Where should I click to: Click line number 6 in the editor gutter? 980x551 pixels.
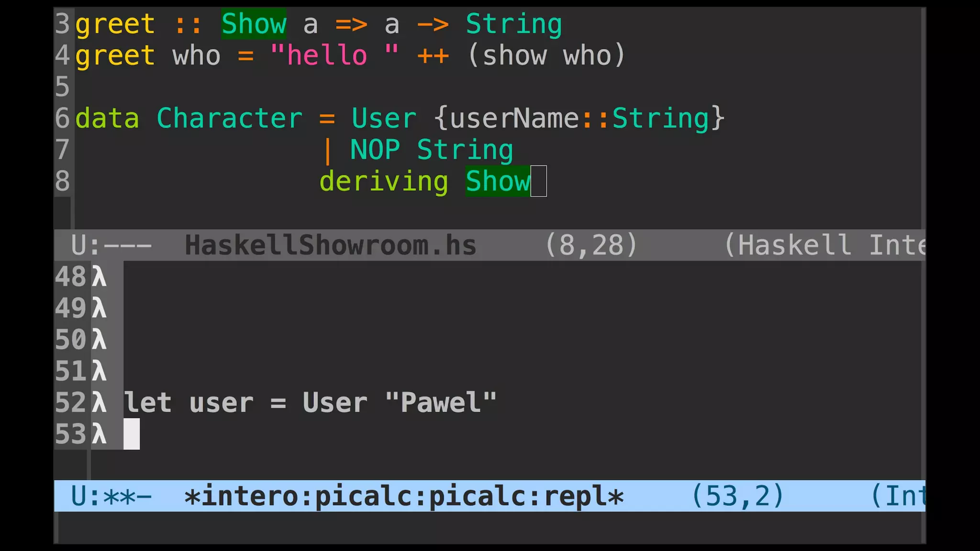63,118
